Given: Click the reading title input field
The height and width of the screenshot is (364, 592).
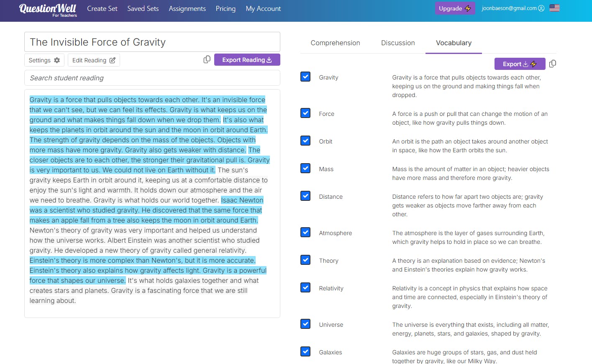Looking at the screenshot, I should [x=152, y=42].
